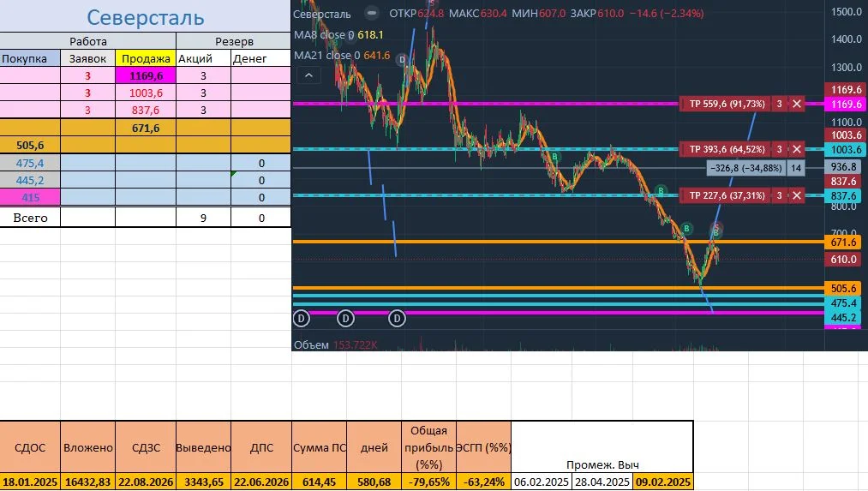This screenshot has width=868, height=491.
Task: Select the sale price cell 1003,6
Action: [x=146, y=93]
